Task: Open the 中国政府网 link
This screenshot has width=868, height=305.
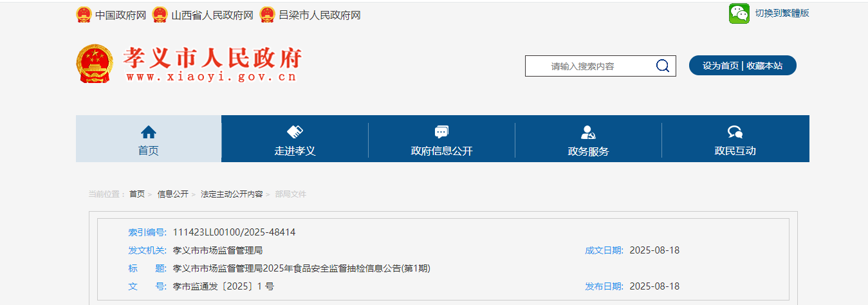Action: point(120,15)
